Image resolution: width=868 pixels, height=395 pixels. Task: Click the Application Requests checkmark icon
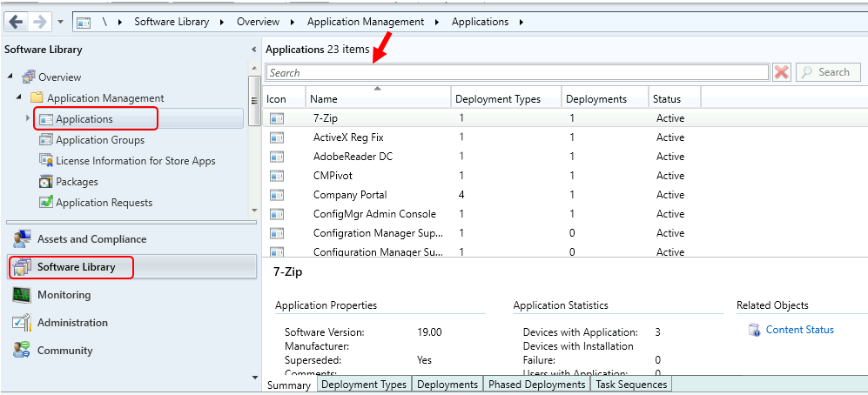pyautogui.click(x=46, y=203)
